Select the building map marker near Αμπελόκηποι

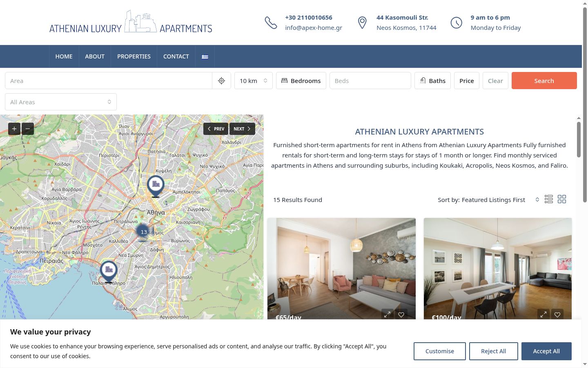(x=156, y=186)
